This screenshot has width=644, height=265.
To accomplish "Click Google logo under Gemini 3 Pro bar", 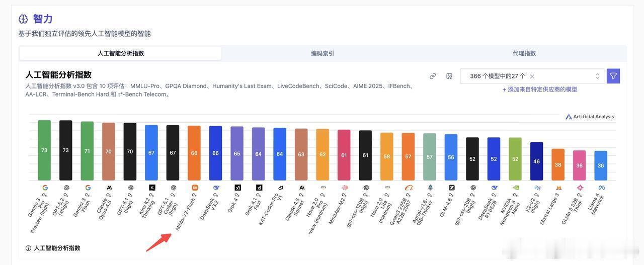I will click(x=45, y=188).
